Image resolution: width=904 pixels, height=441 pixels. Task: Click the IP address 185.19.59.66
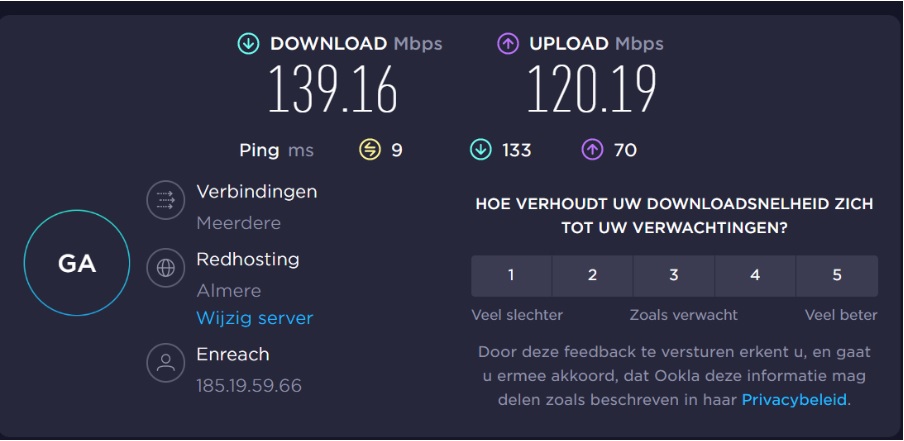tap(249, 385)
